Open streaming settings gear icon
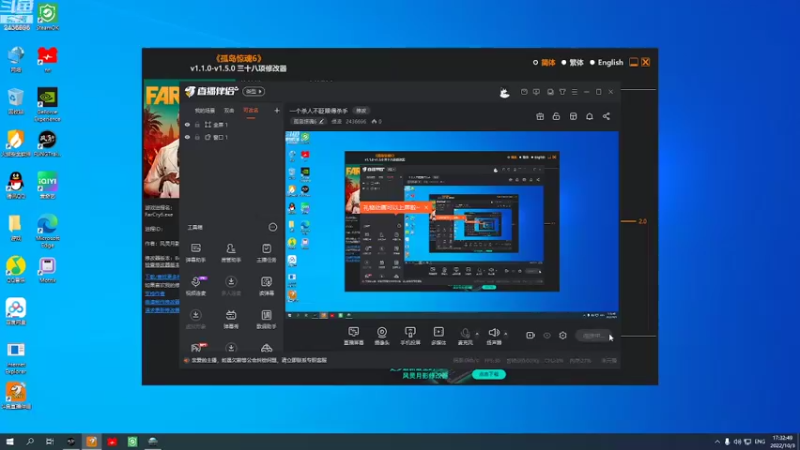This screenshot has width=800, height=450. click(x=563, y=335)
